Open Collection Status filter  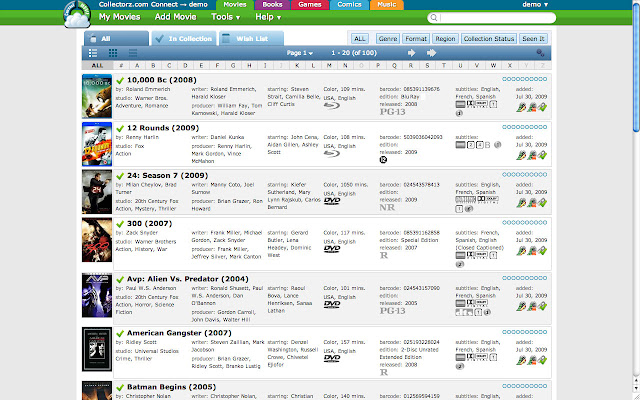point(489,39)
